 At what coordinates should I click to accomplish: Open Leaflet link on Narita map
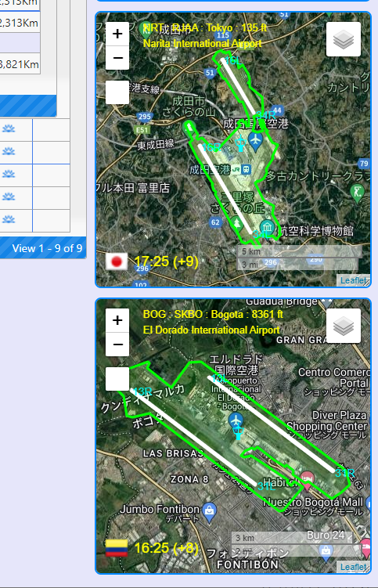[x=353, y=280]
